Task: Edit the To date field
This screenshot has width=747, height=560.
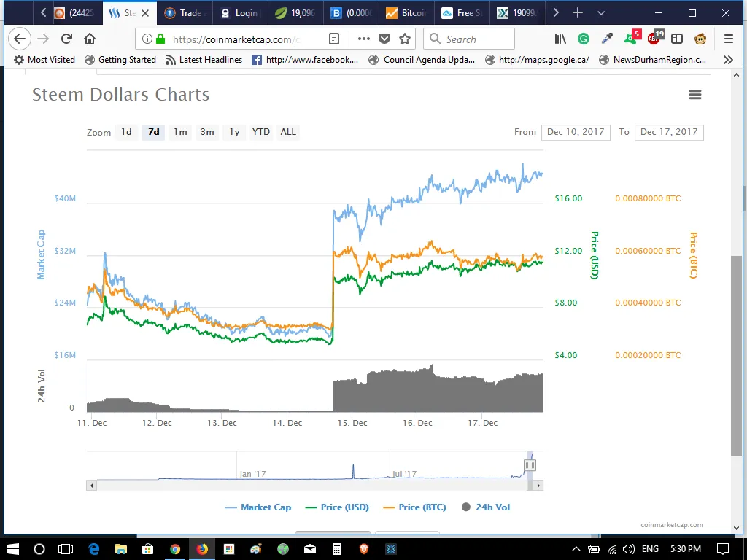Action: tap(669, 132)
